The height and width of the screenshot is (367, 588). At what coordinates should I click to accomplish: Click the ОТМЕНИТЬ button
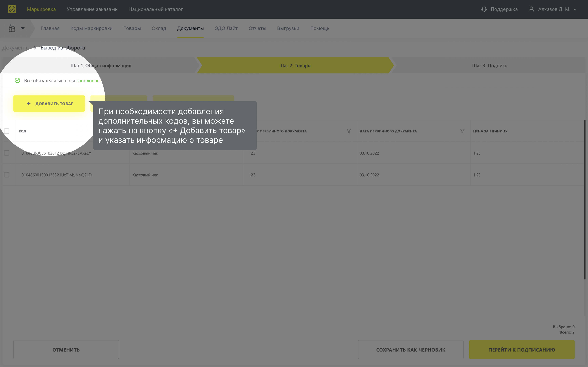(66, 349)
